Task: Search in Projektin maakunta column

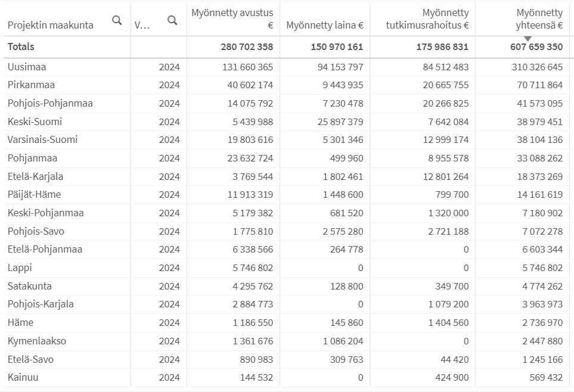Action: (x=117, y=20)
